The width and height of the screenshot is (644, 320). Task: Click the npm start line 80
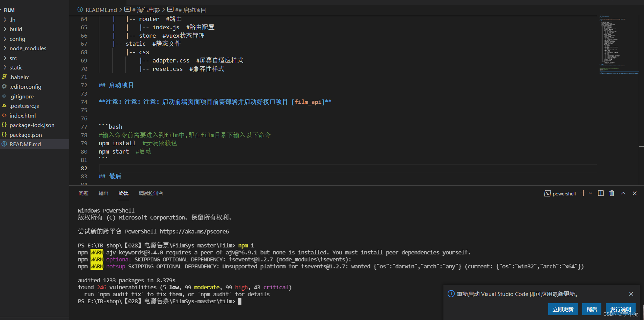(125, 151)
